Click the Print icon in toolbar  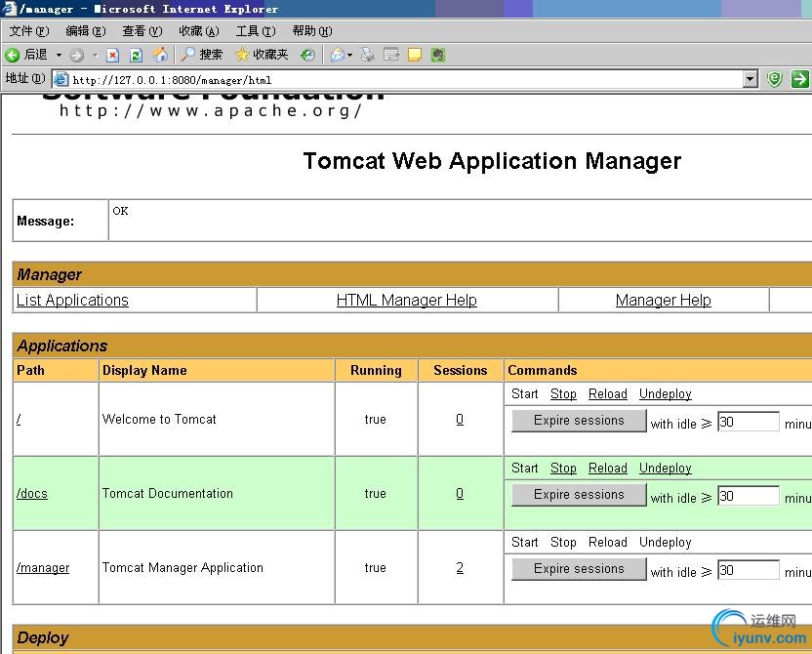coord(368,55)
